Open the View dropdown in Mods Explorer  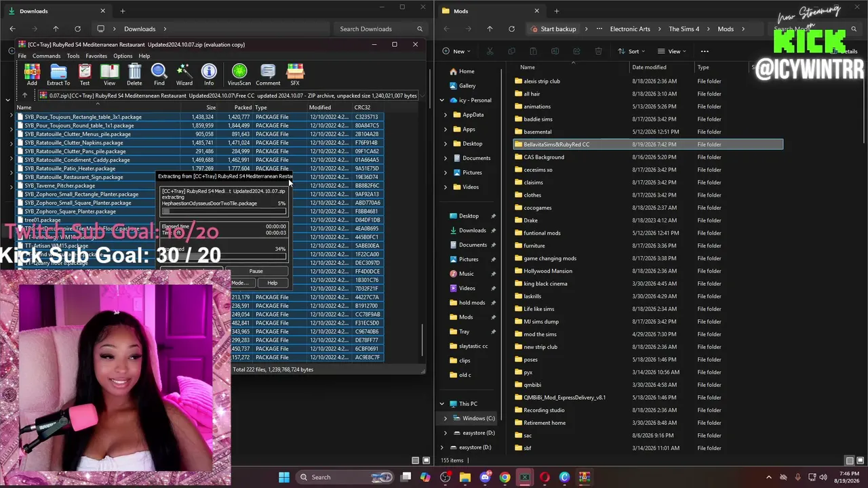[x=673, y=52]
